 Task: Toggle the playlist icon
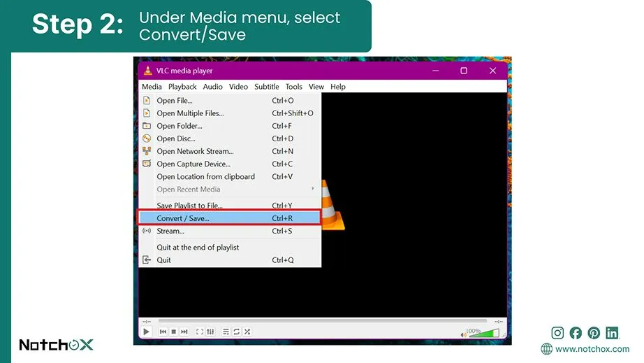[226, 332]
